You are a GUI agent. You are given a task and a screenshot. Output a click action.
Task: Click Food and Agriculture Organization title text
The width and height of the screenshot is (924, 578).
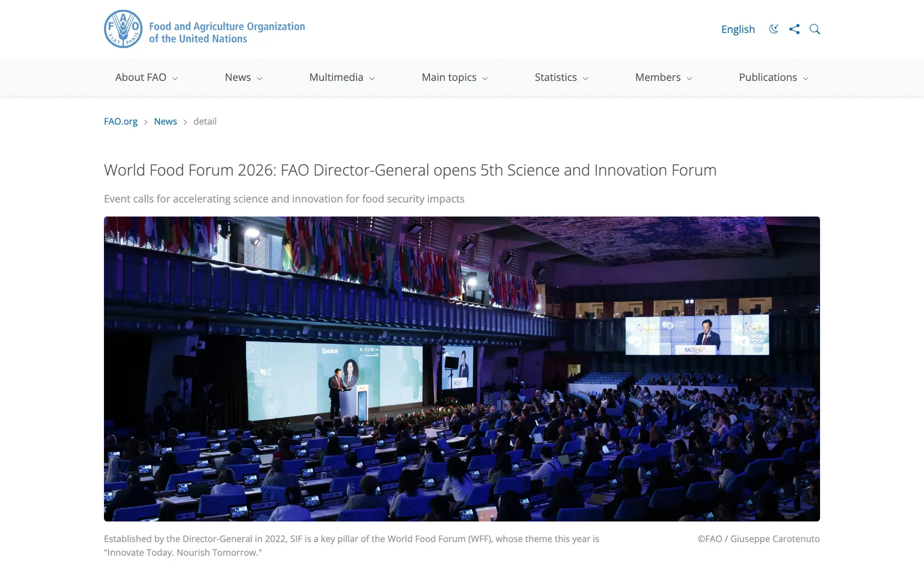227,32
